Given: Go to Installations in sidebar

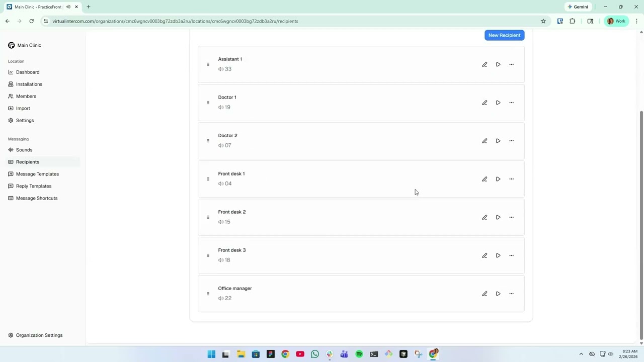Looking at the screenshot, I should click(29, 84).
